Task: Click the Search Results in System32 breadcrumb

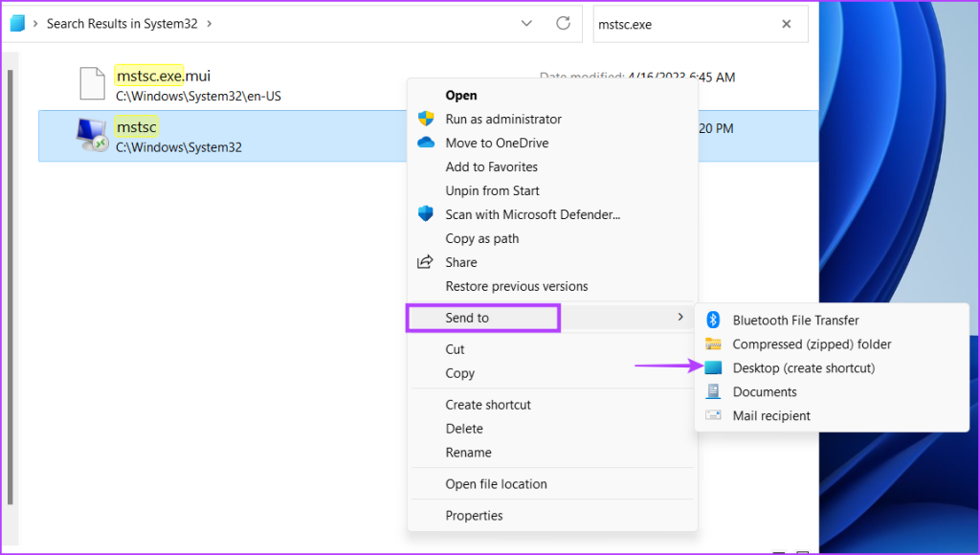Action: point(122,24)
